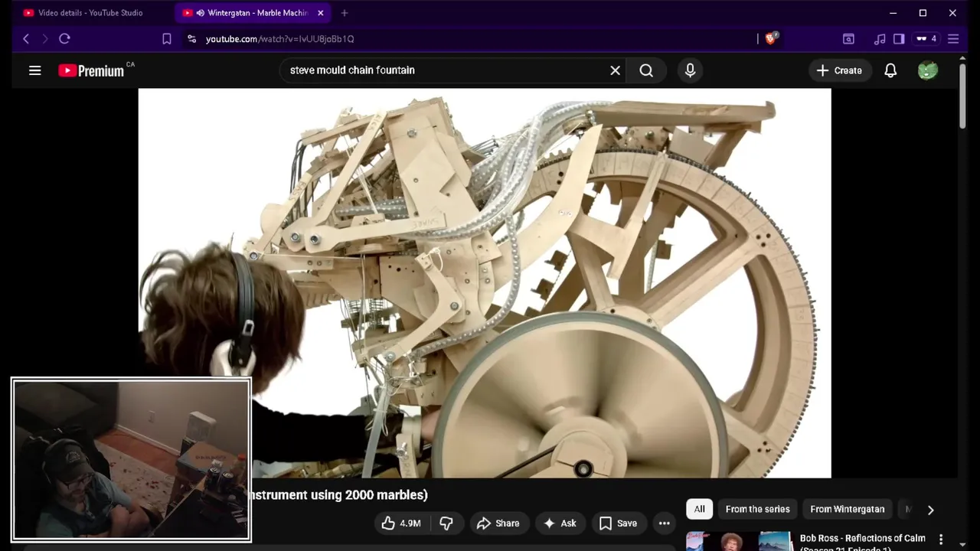The image size is (980, 551).
Task: View site settings icon beside the URL
Action: click(191, 38)
